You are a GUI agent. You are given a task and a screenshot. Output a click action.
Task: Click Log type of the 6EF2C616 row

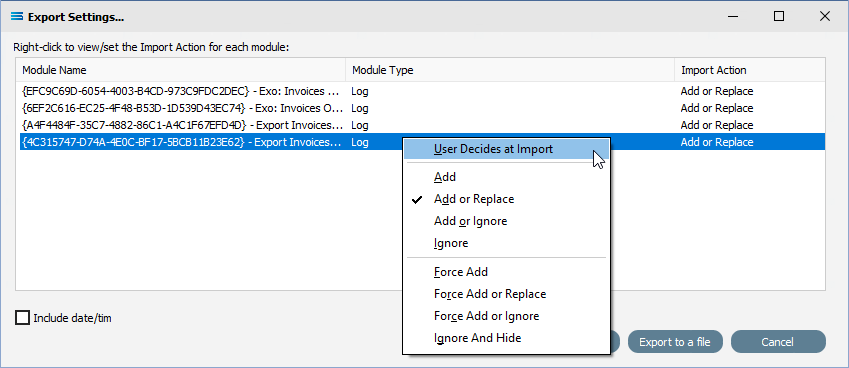pos(360,108)
